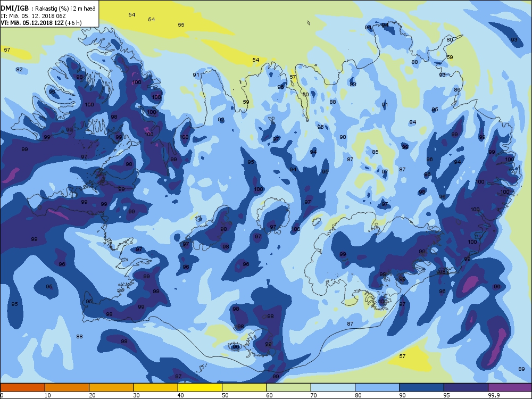
Task: Click the purple above-99.9 legend swatch
Action: pos(510,387)
